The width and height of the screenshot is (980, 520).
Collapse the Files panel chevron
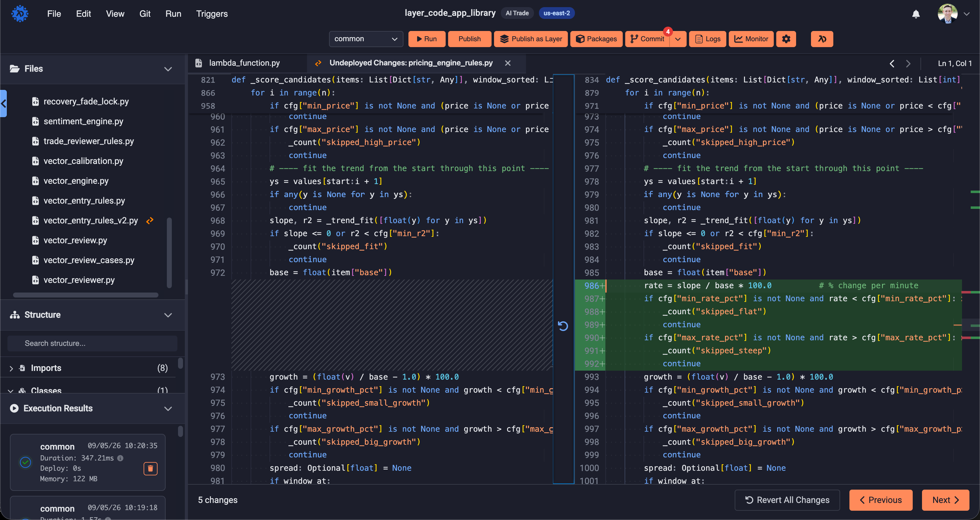pyautogui.click(x=168, y=69)
